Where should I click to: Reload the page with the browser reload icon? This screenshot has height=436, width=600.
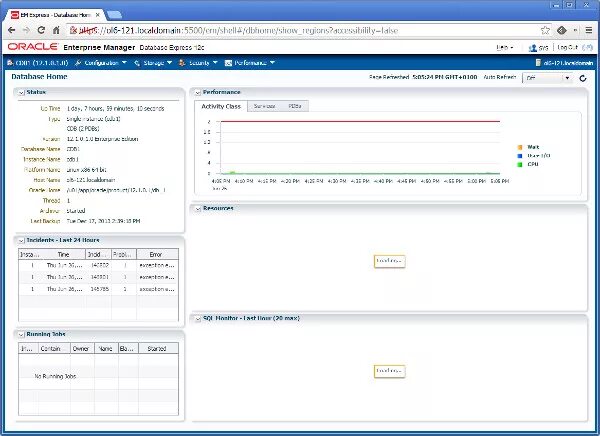tap(41, 30)
